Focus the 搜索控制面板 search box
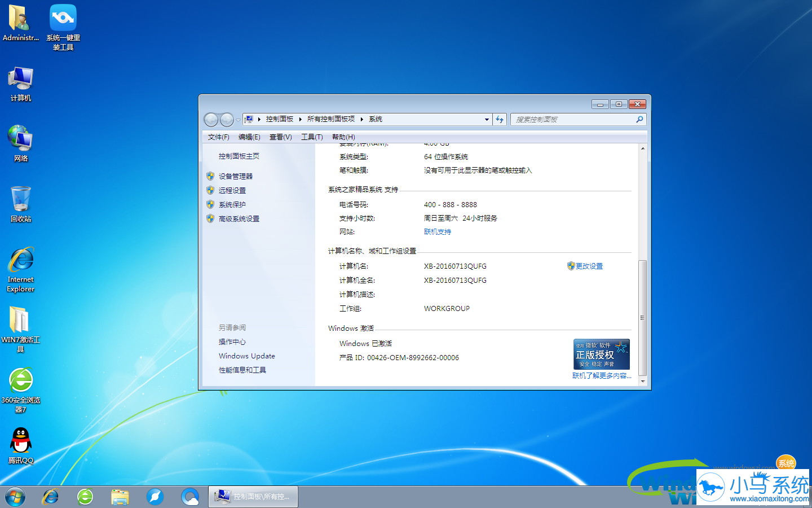This screenshot has height=508, width=812. 572,120
